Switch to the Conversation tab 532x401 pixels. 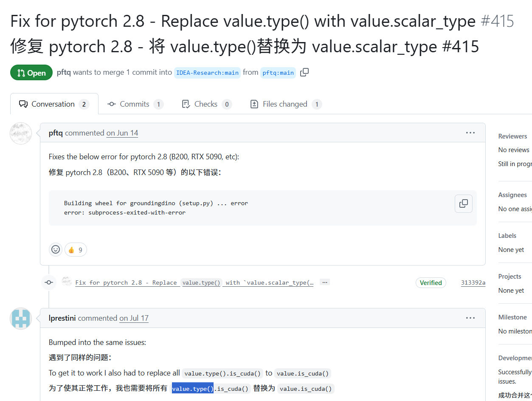[54, 104]
